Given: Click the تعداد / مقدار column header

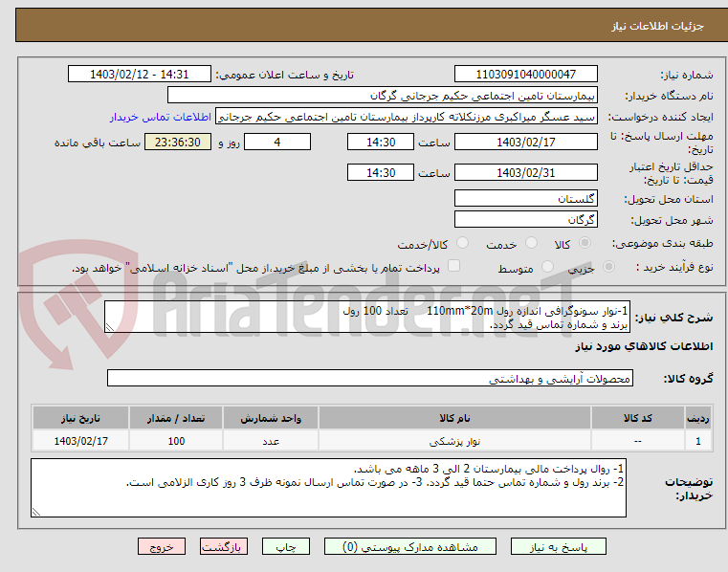Looking at the screenshot, I should coord(176,418).
